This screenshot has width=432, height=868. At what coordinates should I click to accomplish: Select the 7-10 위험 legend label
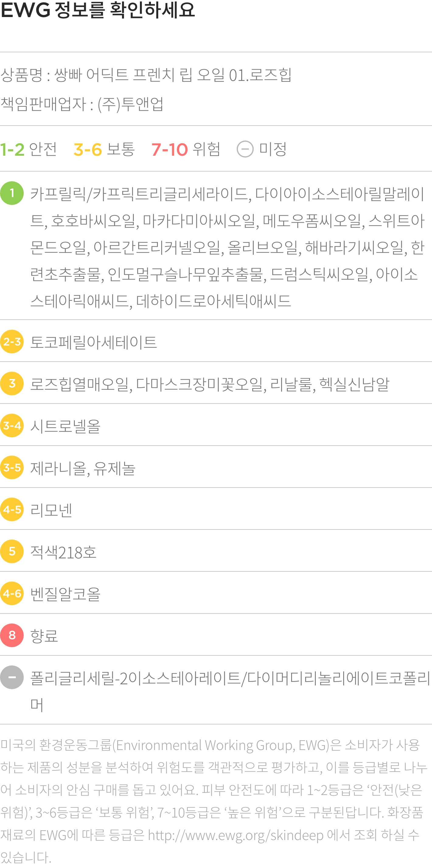[186, 149]
